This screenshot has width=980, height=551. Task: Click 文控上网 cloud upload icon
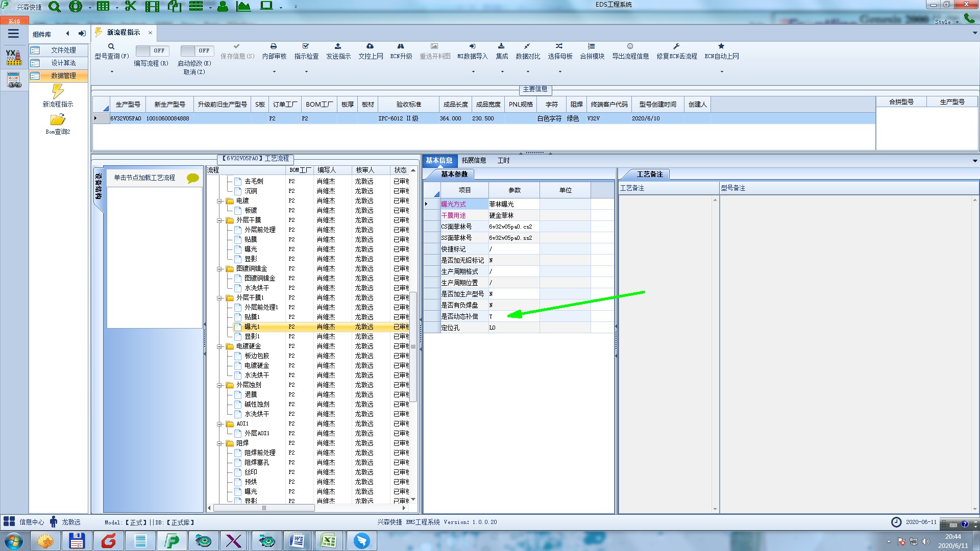tap(370, 46)
